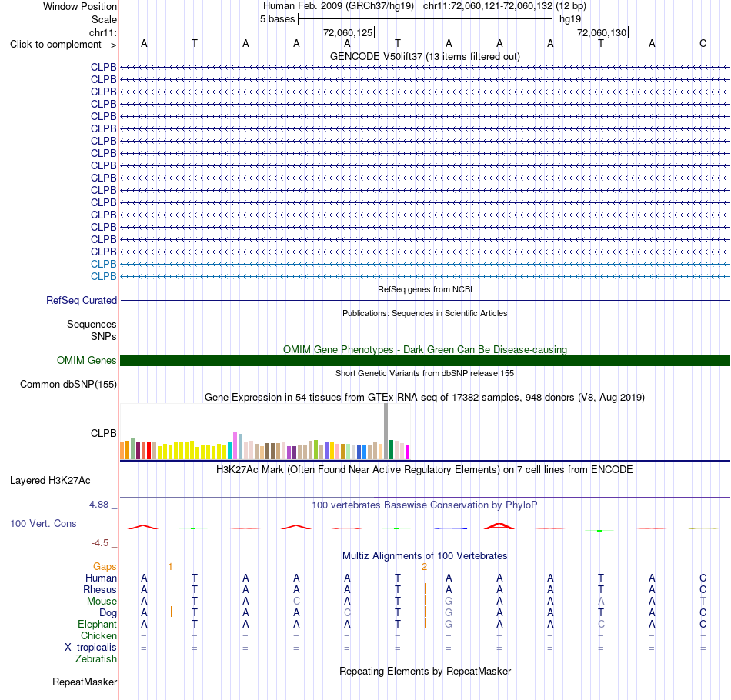Click 'H3K27Ac Mark' ENCODE track title
Viewport: 731px width, 700px height.
(424, 469)
